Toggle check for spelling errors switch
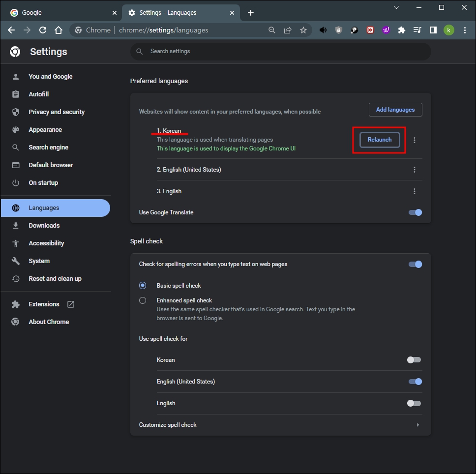The width and height of the screenshot is (476, 474). [415, 265]
